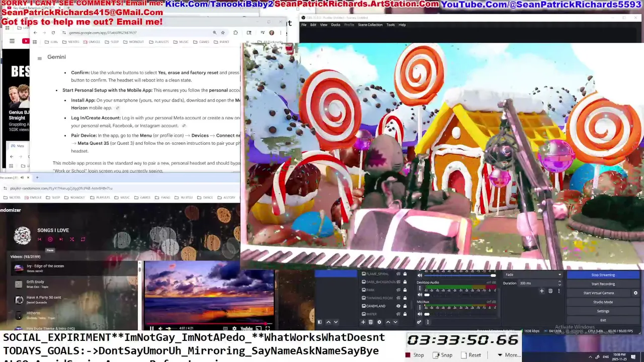The image size is (644, 362).
Task: Move scene down in Scenes panel
Action: pyautogui.click(x=336, y=322)
